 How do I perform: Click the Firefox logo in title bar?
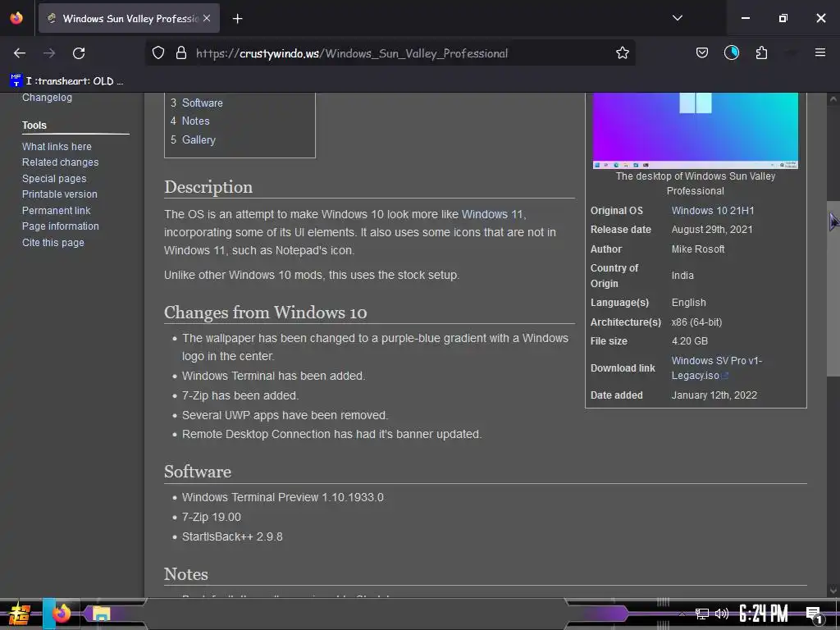[x=16, y=18]
